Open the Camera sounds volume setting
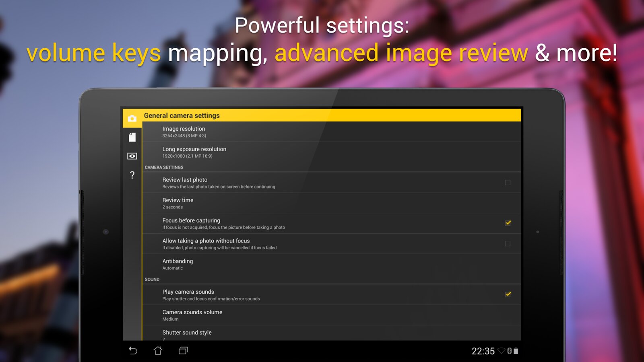The height and width of the screenshot is (362, 644). (x=331, y=315)
